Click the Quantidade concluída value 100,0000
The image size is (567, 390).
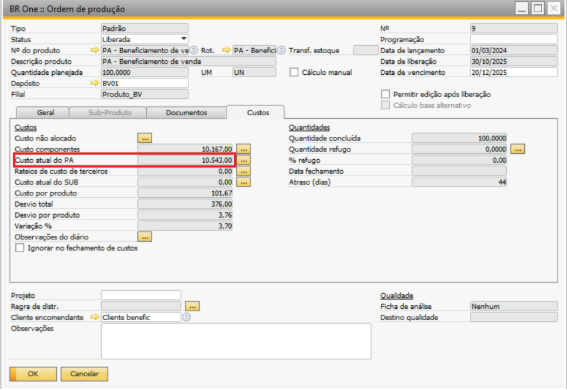(459, 138)
